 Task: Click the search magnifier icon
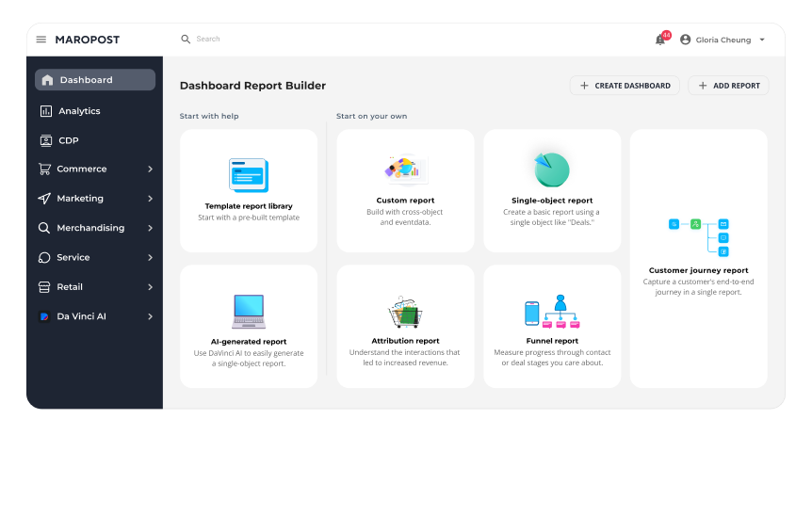(x=186, y=40)
